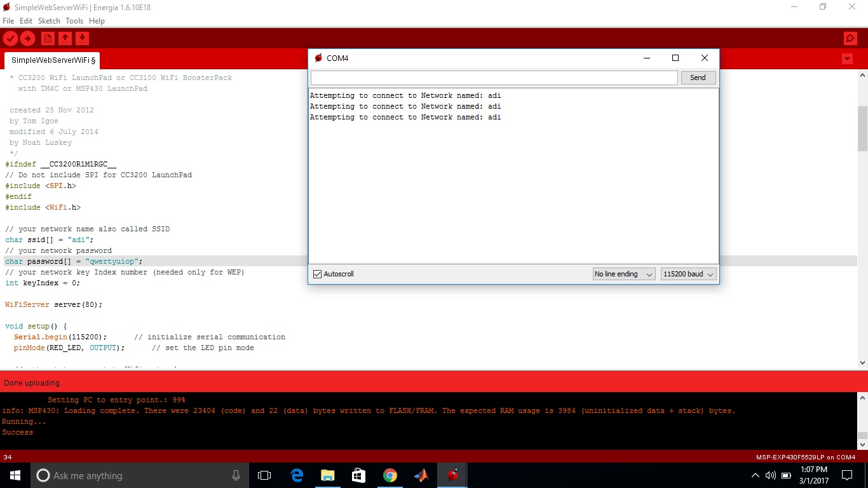Open the Help menu
Image resolution: width=868 pixels, height=488 pixels.
pos(97,21)
